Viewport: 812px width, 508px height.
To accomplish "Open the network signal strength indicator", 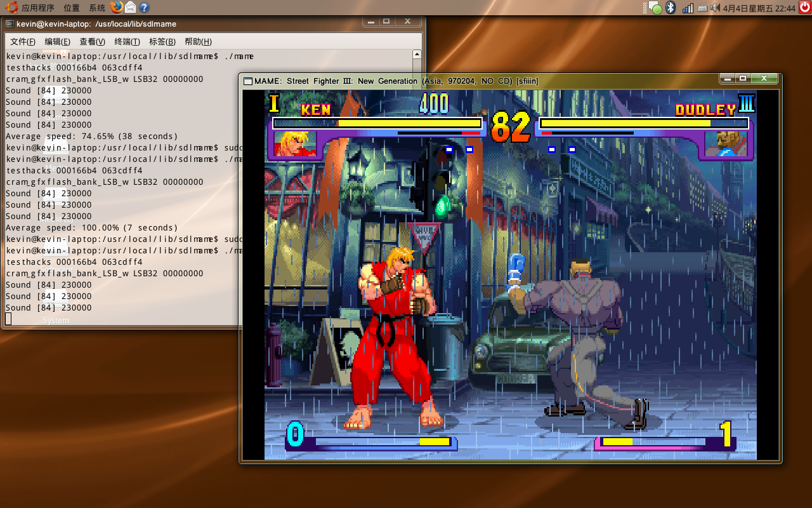I will (688, 8).
